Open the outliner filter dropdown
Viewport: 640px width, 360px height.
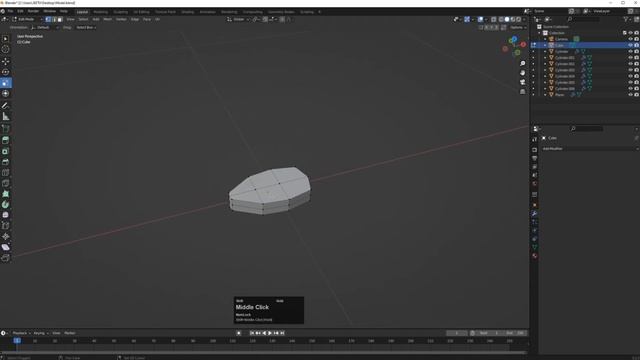(627, 19)
